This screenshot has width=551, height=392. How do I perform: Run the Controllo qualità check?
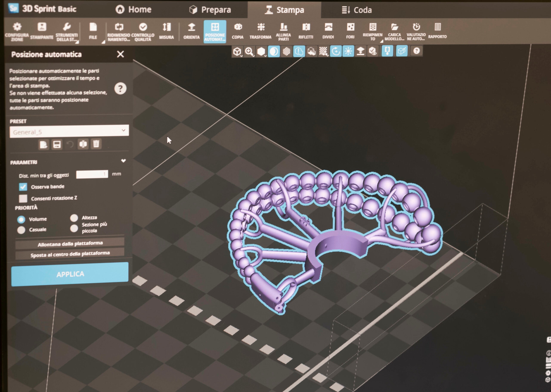click(x=143, y=32)
